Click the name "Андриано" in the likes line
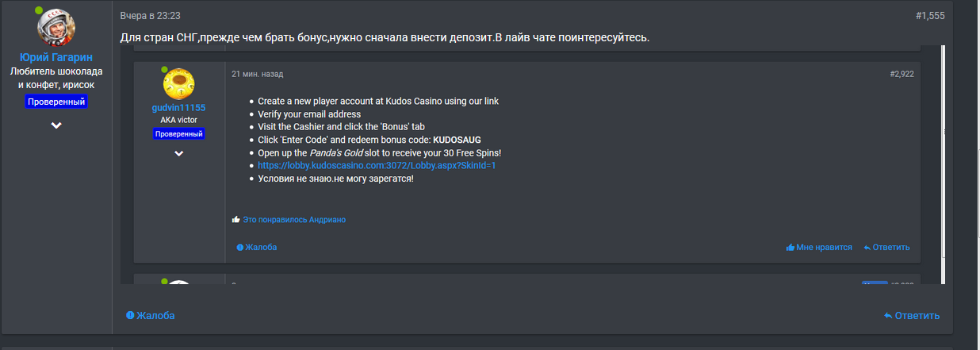This screenshot has width=980, height=350. coord(326,220)
